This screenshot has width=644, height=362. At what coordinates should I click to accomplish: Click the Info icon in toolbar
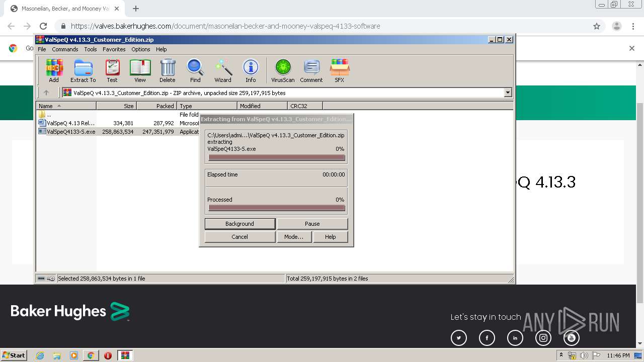click(251, 71)
